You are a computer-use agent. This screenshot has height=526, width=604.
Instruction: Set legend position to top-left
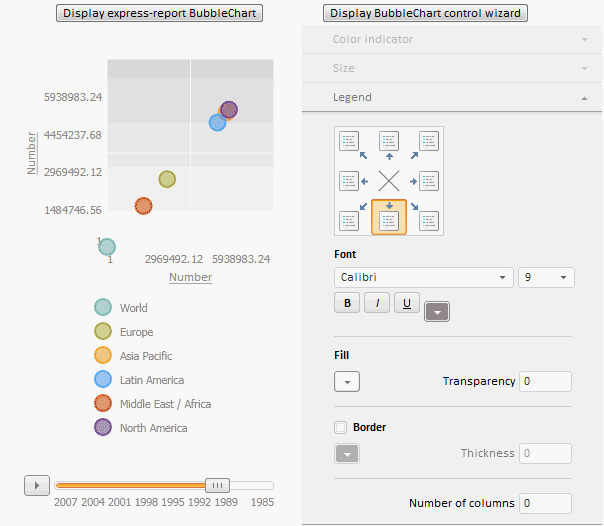(x=349, y=143)
